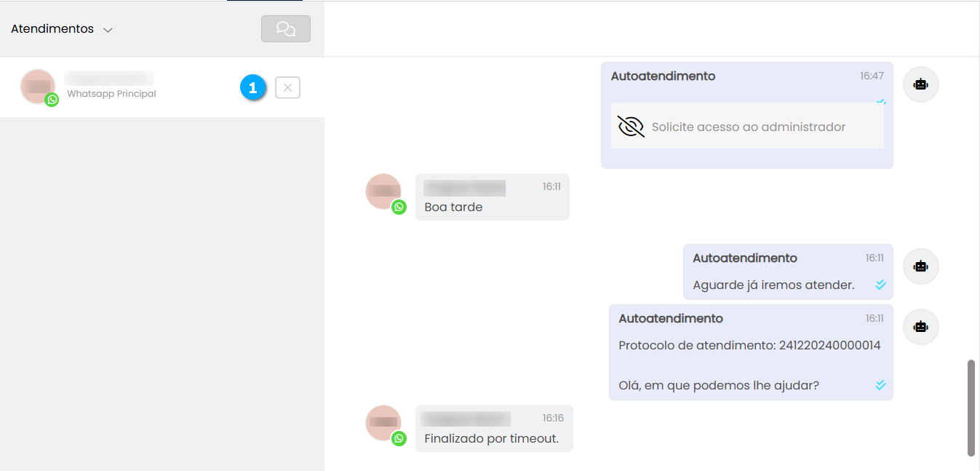The image size is (980, 471).
Task: Select the contact avatar in the Atendimentos list
Action: (38, 87)
